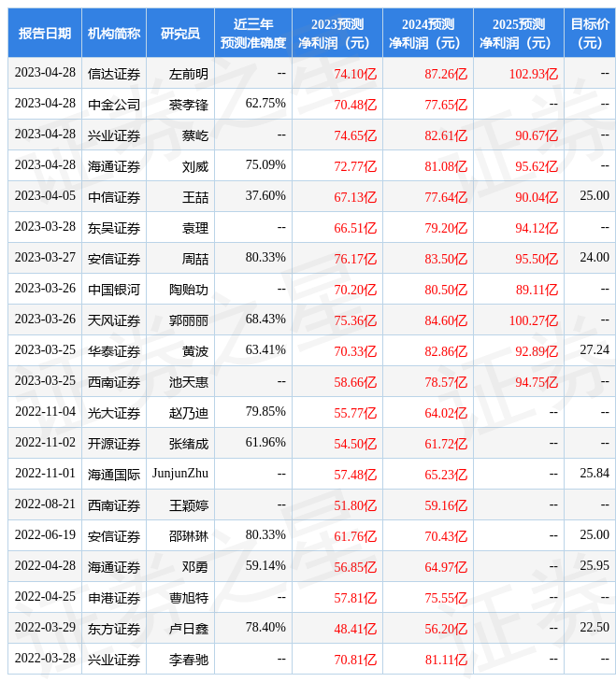Screen dimensions: 616x682
Task: Select the 信达证券 institution cell
Action: pos(114,74)
